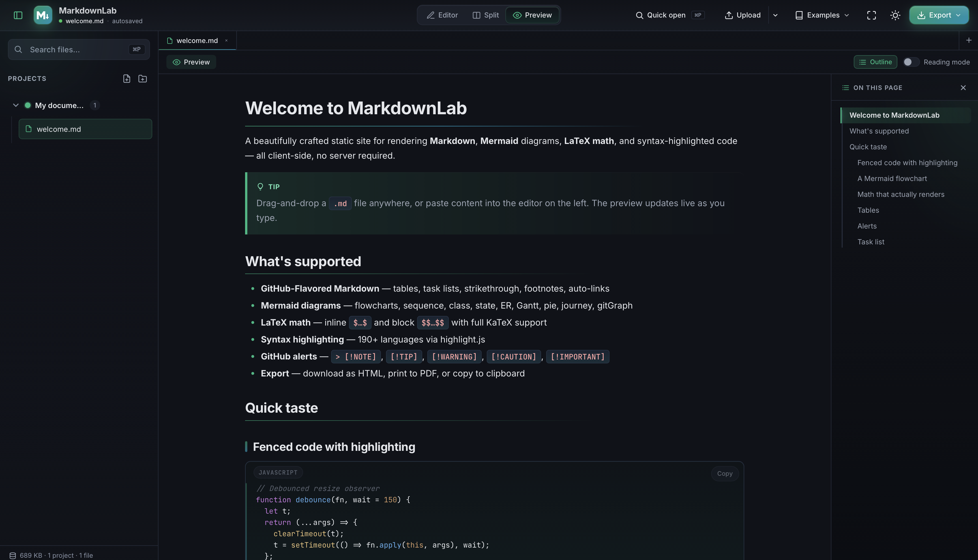Switch to Editor view mode
Image resolution: width=978 pixels, height=560 pixels.
tap(442, 15)
